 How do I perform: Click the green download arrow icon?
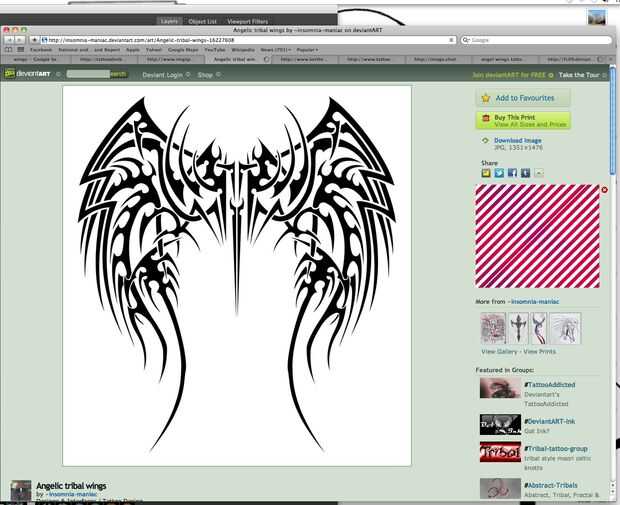(x=485, y=140)
